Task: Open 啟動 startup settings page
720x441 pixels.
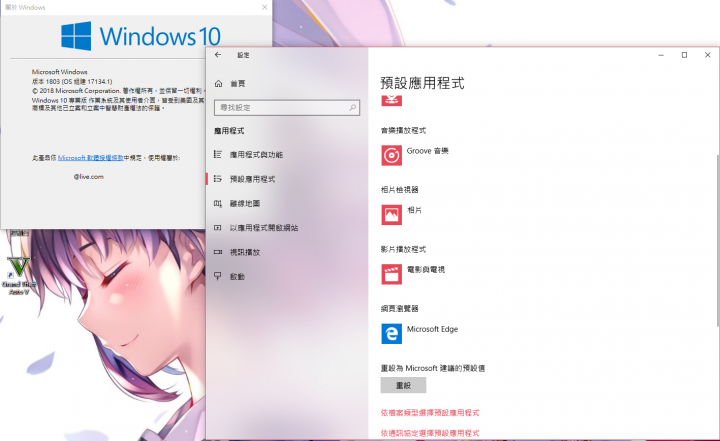Action: point(237,277)
